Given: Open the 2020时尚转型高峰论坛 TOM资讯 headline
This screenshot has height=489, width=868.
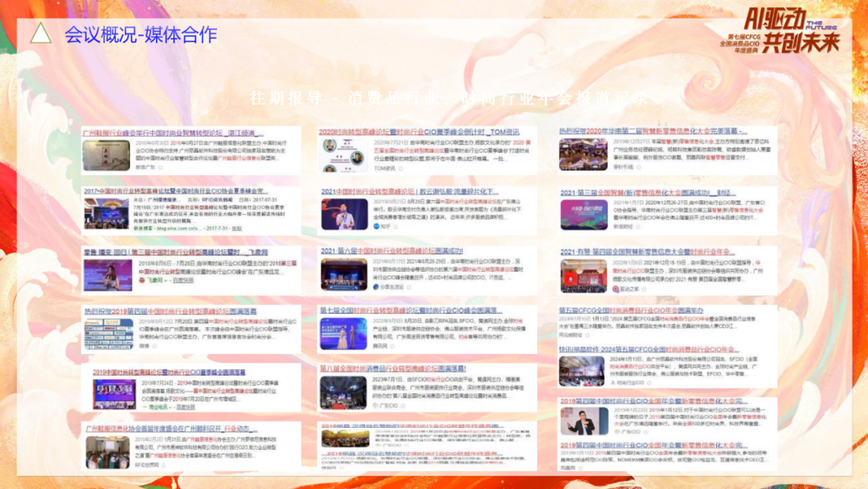Looking at the screenshot, I should pyautogui.click(x=419, y=132).
